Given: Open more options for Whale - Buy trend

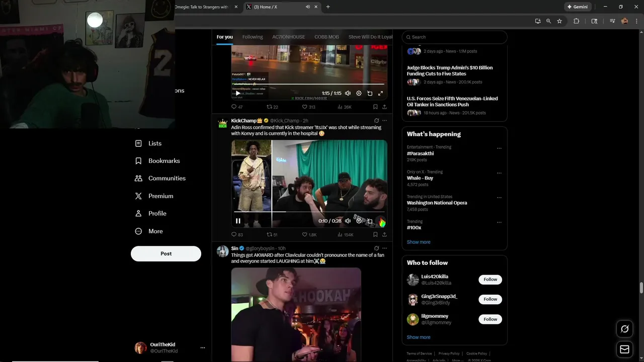Looking at the screenshot, I should [499, 173].
